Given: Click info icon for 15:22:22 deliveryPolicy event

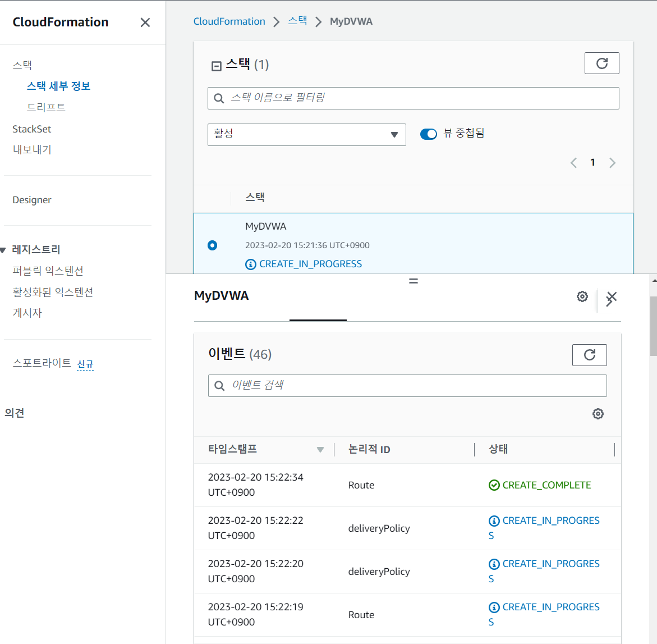Looking at the screenshot, I should point(494,520).
